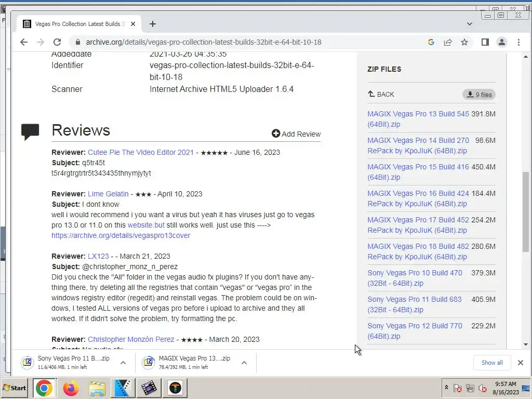Click the browser forward arrow
The height and width of the screenshot is (399, 532).
coord(41,42)
